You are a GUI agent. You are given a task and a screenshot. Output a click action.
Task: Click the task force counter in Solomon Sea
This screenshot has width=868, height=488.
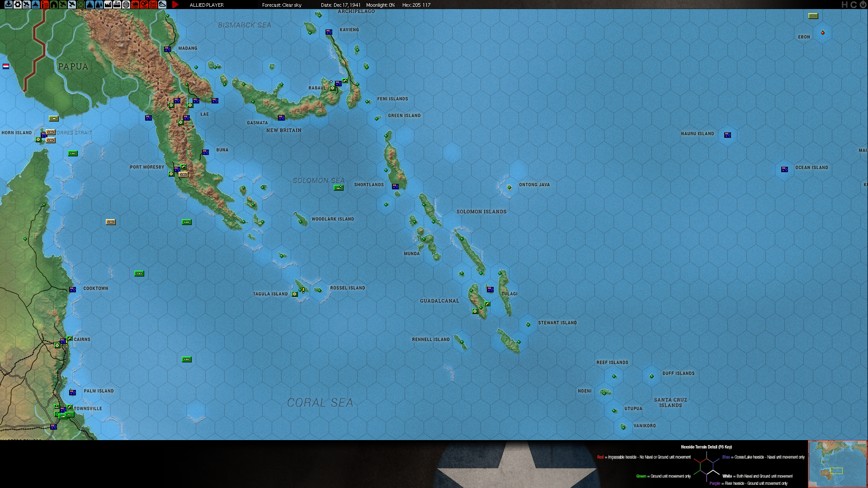[x=339, y=188]
